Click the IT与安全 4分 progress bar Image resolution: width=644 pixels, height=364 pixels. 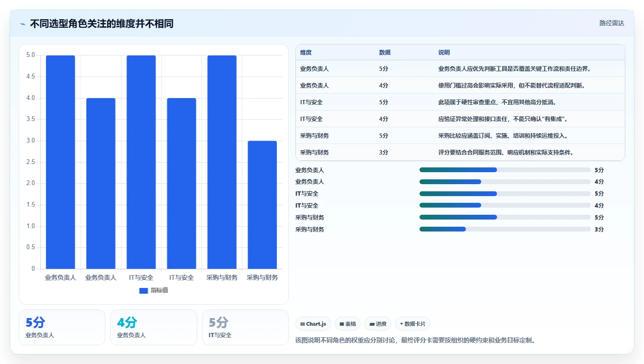pyautogui.click(x=505, y=206)
